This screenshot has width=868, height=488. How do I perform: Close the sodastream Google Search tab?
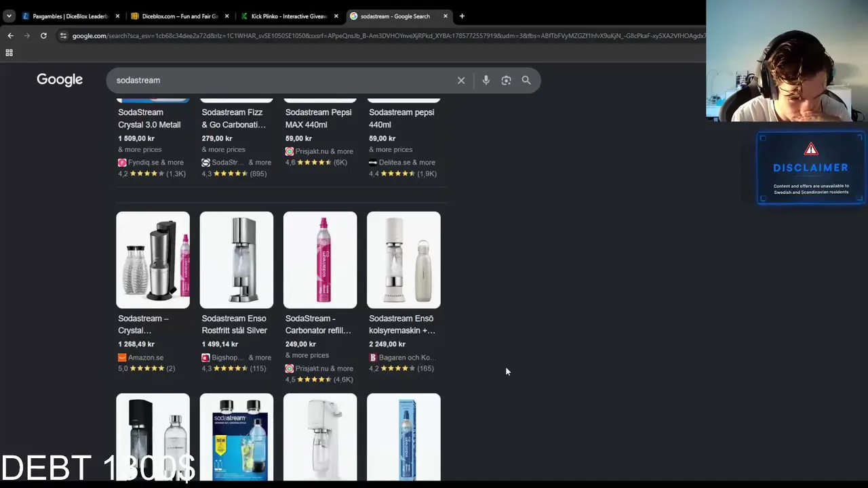446,16
